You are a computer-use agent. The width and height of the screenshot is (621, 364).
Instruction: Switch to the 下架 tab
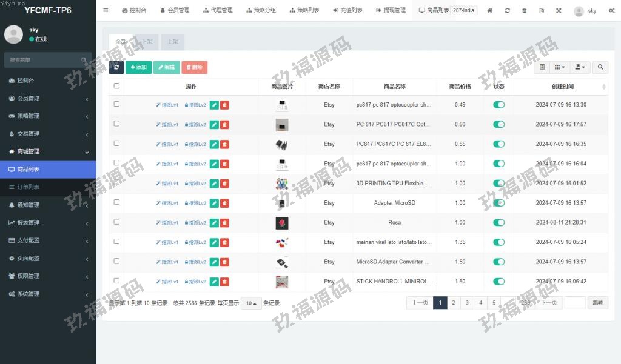[x=147, y=42]
